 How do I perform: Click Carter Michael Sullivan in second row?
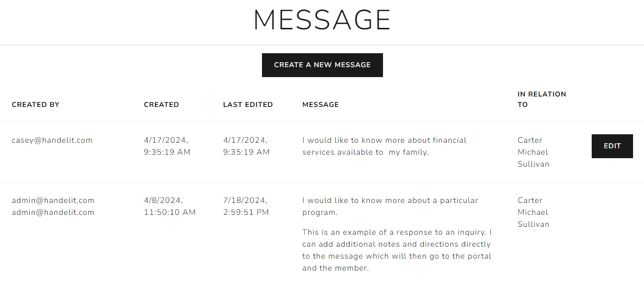coord(533,212)
